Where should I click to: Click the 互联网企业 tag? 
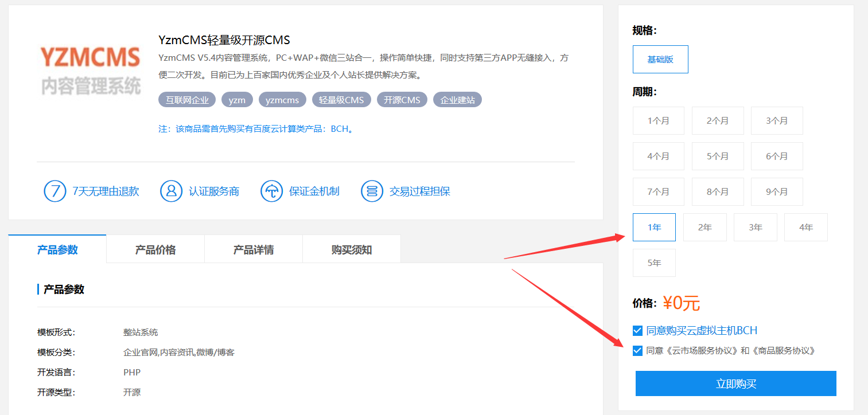187,100
